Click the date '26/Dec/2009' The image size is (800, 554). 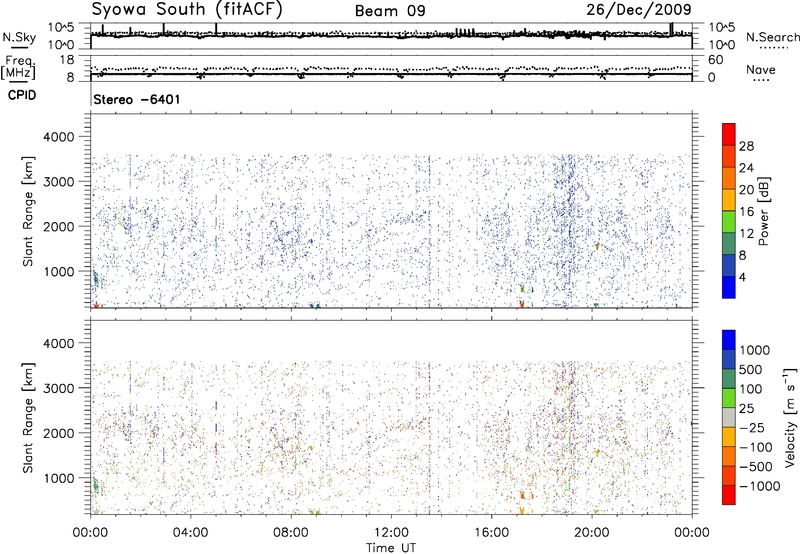pos(639,10)
